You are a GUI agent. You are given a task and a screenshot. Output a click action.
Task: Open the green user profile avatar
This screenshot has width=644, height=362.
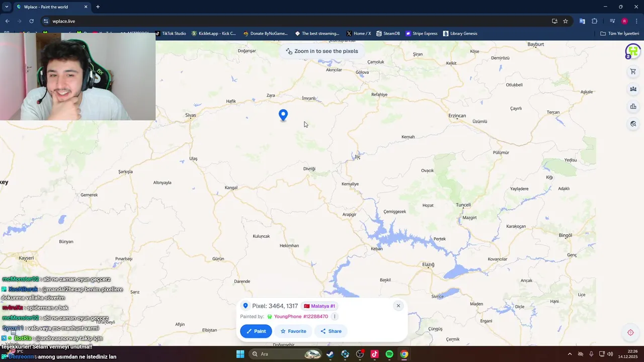pos(632,51)
